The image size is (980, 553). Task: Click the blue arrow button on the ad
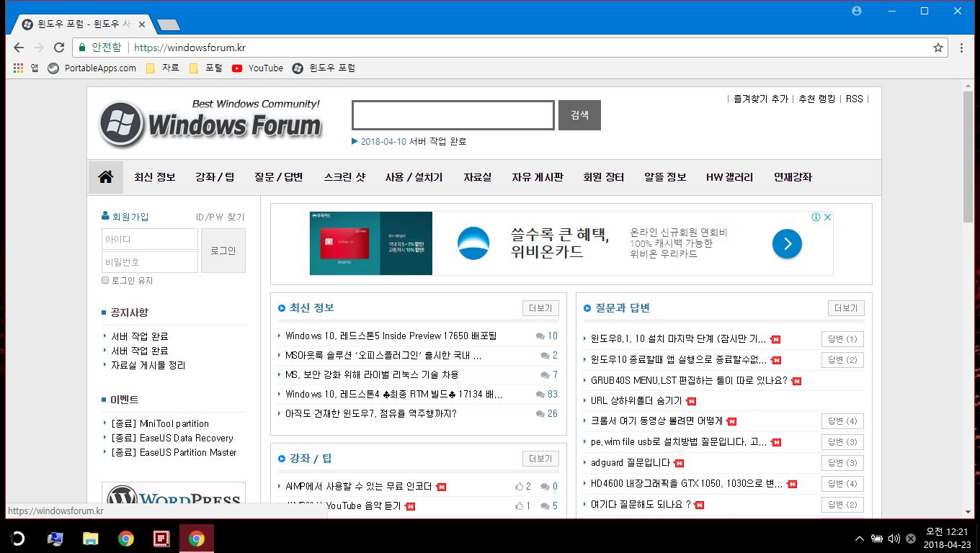click(787, 244)
